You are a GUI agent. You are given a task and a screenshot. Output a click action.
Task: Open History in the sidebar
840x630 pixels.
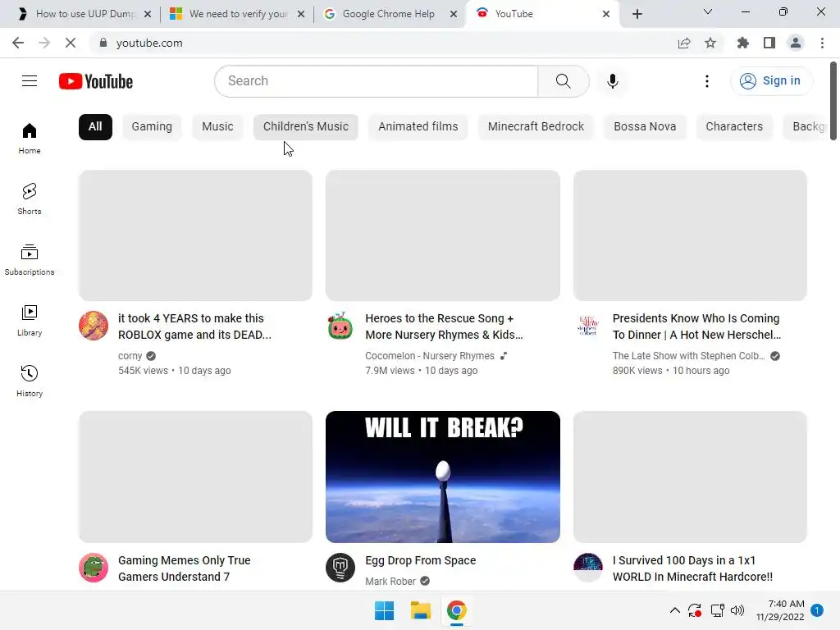pos(30,381)
